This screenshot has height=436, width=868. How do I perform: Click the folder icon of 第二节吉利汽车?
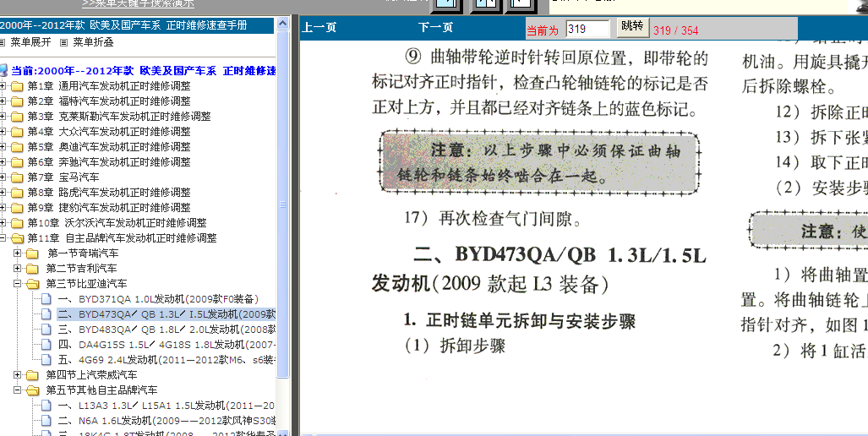click(33, 269)
